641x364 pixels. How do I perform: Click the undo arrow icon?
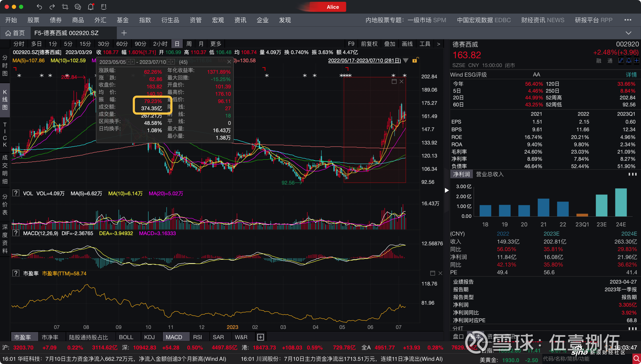click(x=39, y=7)
